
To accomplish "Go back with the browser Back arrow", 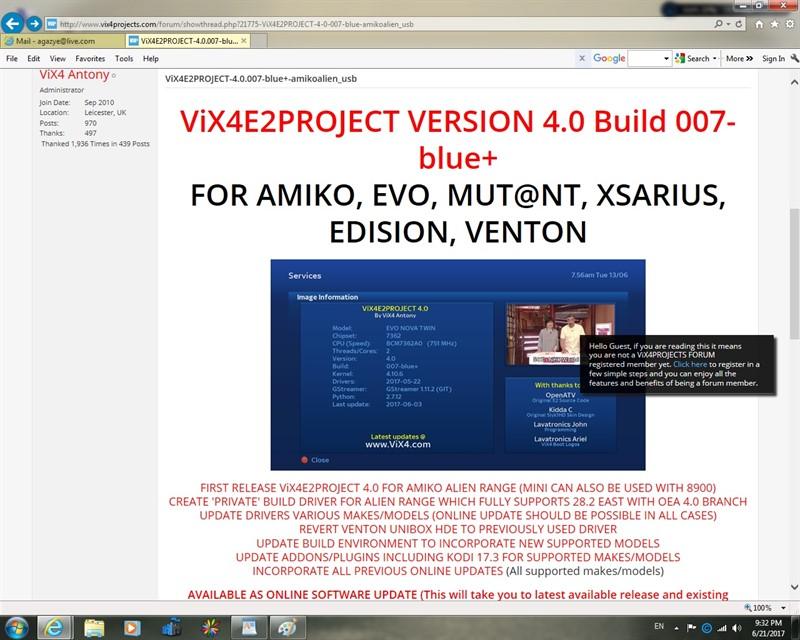I will tap(13, 23).
